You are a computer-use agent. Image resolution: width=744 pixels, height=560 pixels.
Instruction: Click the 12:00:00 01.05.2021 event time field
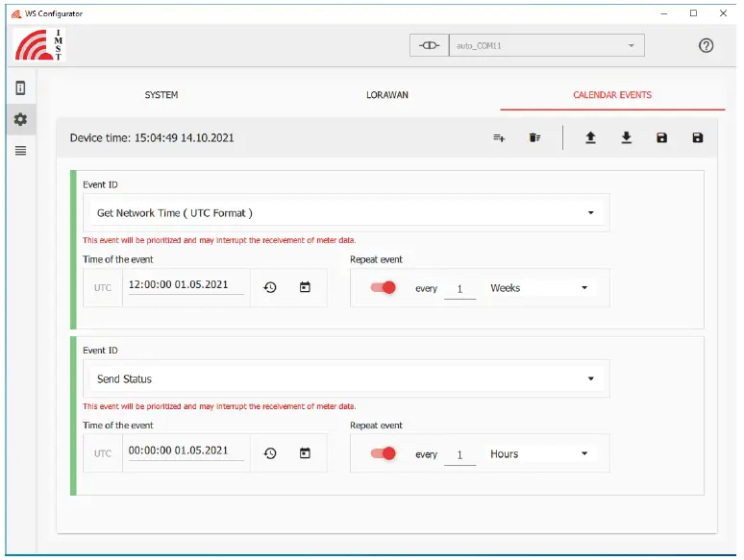[x=186, y=287]
